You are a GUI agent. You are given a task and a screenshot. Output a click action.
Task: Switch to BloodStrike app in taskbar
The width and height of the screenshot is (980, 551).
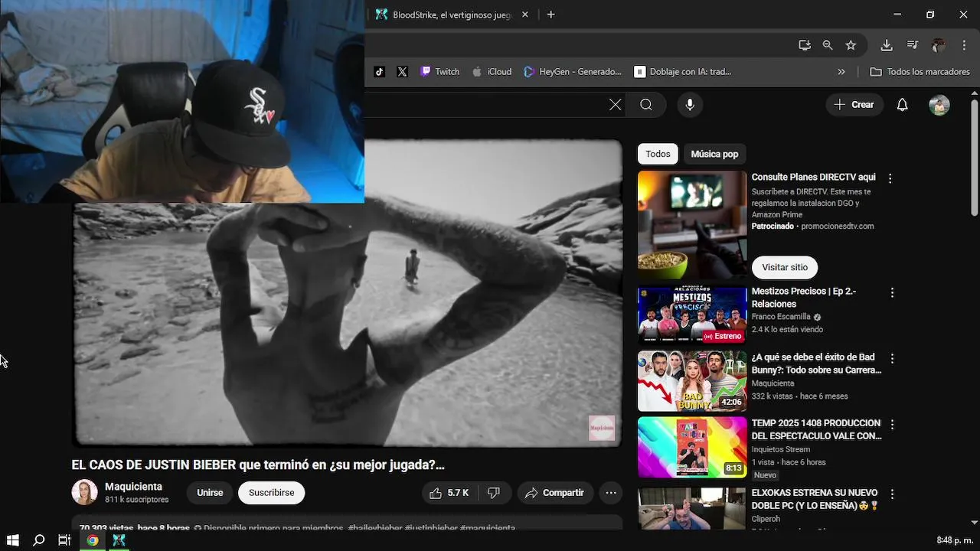(119, 540)
